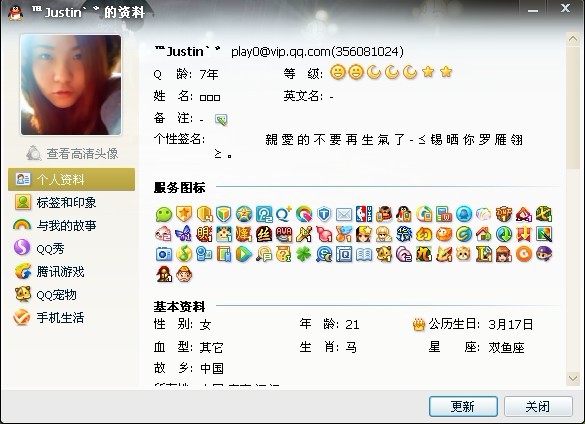
Task: Click the NBA service icon
Action: [364, 214]
